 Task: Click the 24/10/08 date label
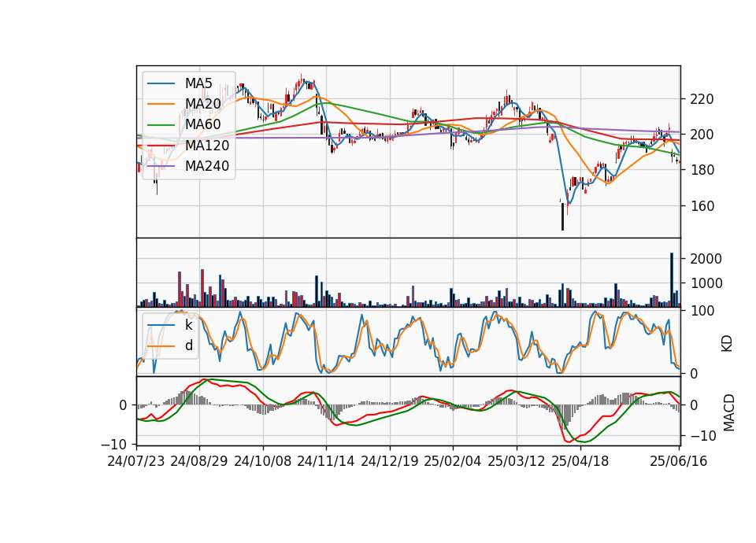coord(263,461)
